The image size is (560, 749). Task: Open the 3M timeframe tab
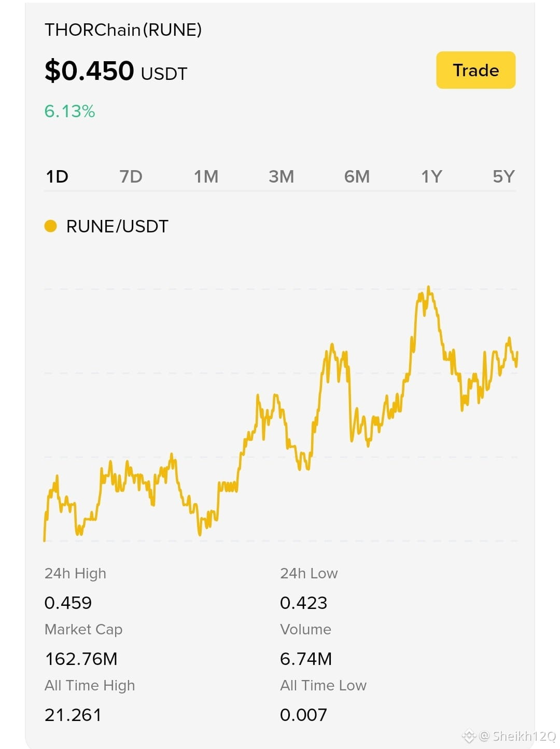click(x=281, y=177)
